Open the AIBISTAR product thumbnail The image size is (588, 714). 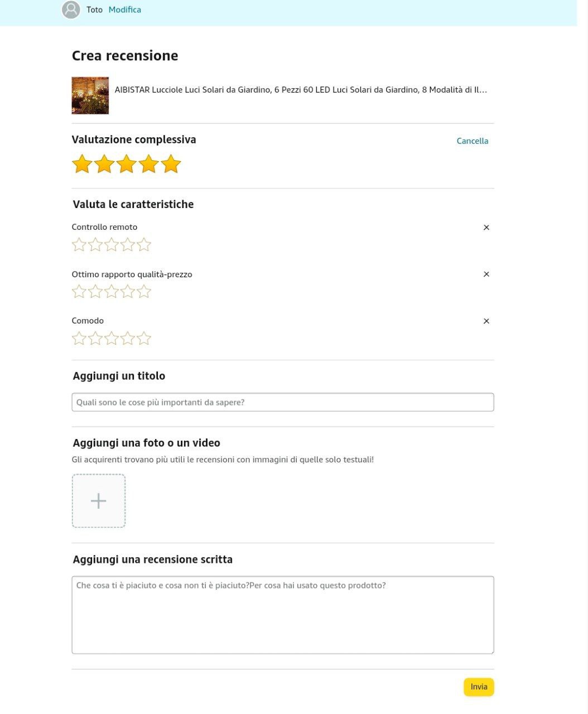click(90, 95)
